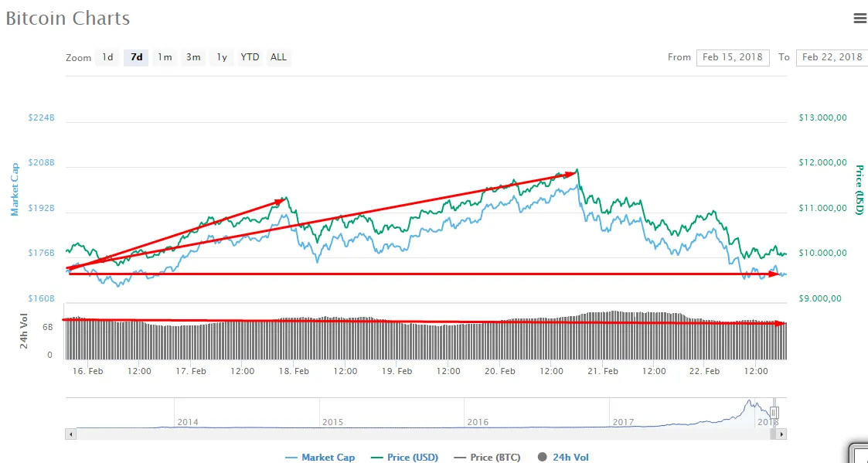The width and height of the screenshot is (868, 463).
Task: Select the ALL zoom range
Action: tap(278, 57)
